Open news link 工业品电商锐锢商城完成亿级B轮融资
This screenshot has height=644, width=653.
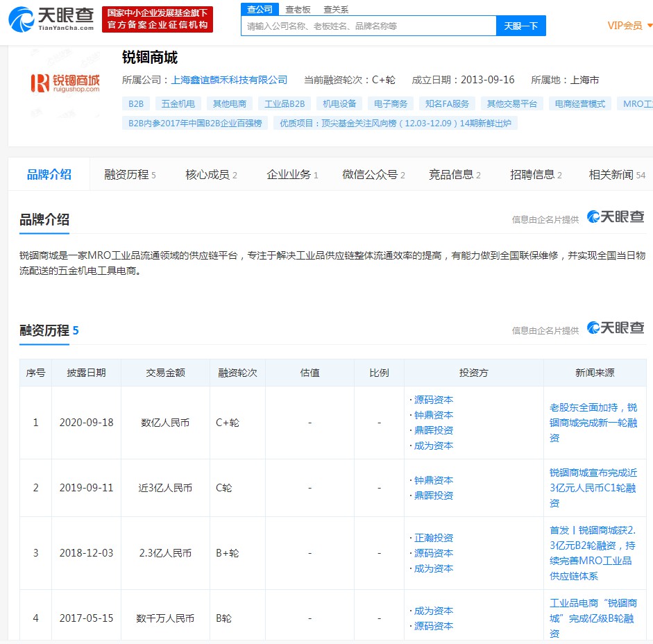coord(593,618)
